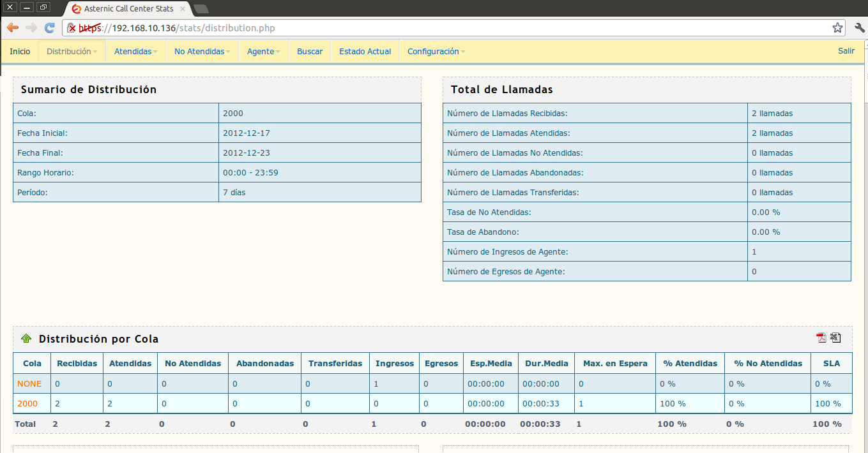The image size is (868, 453).
Task: Open the No Atendidas dropdown
Action: tap(202, 52)
